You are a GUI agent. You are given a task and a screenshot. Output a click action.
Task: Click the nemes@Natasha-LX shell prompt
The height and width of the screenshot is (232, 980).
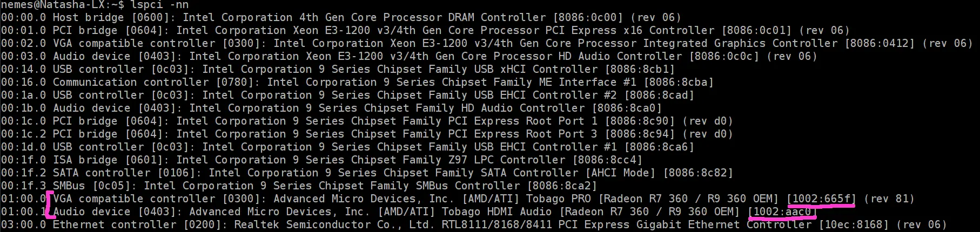62,5
